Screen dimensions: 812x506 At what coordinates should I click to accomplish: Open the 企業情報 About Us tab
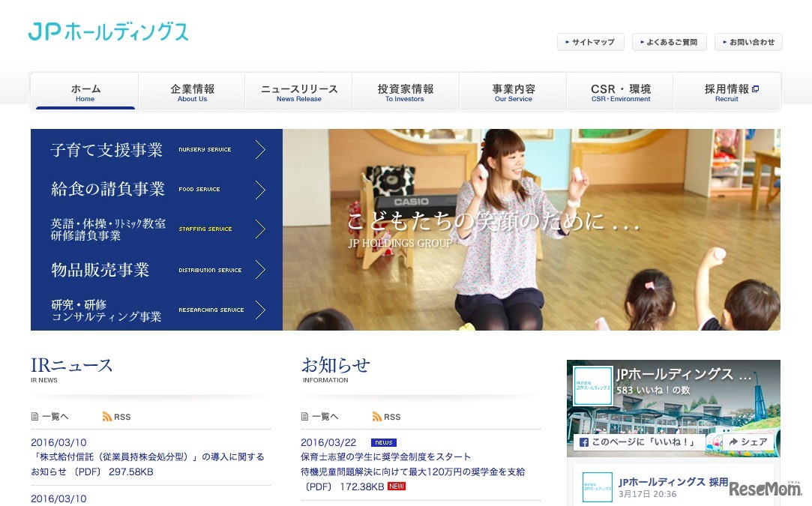coord(192,92)
